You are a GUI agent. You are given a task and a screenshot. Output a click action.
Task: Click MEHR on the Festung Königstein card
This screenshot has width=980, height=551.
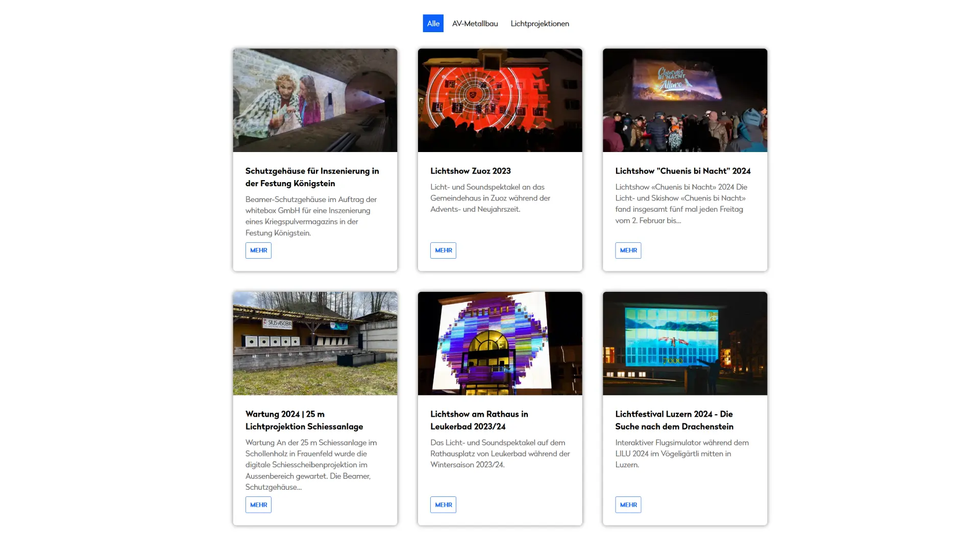pos(258,251)
